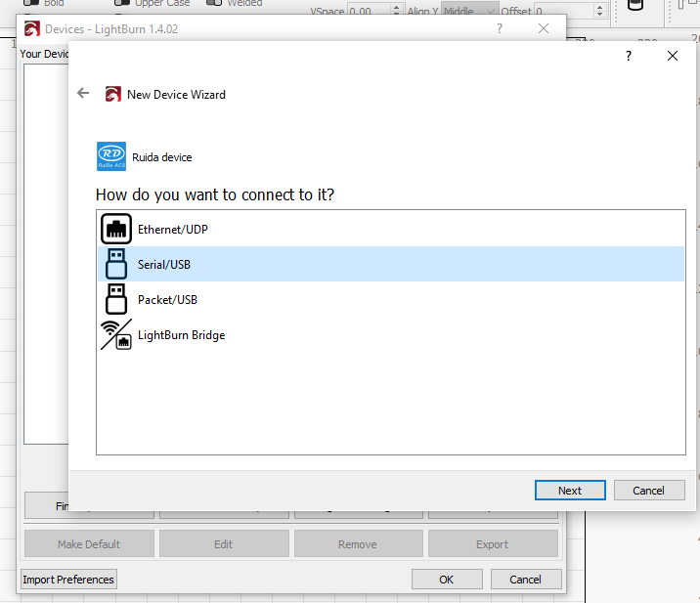Cancel the New Device Wizard
Screen dimensions: 700x603
649,491
